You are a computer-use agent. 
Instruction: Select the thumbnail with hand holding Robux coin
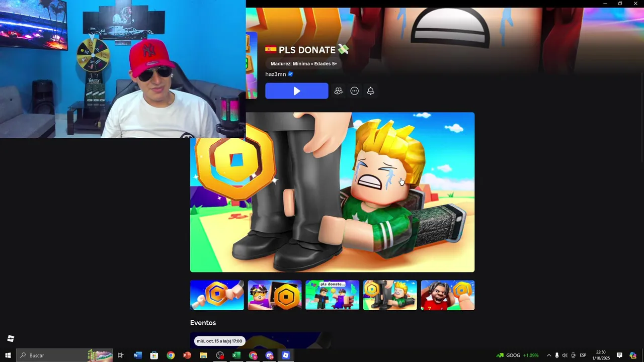[x=217, y=295]
